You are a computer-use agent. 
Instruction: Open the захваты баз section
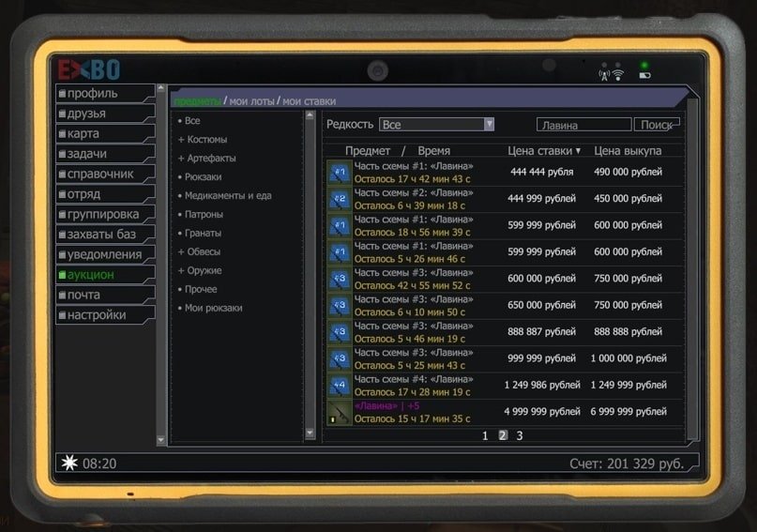[x=105, y=235]
